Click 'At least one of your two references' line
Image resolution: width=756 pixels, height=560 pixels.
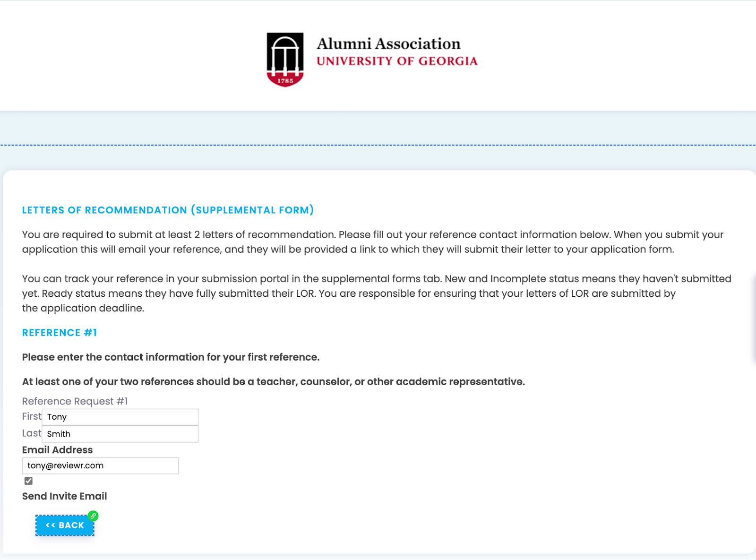click(x=274, y=382)
